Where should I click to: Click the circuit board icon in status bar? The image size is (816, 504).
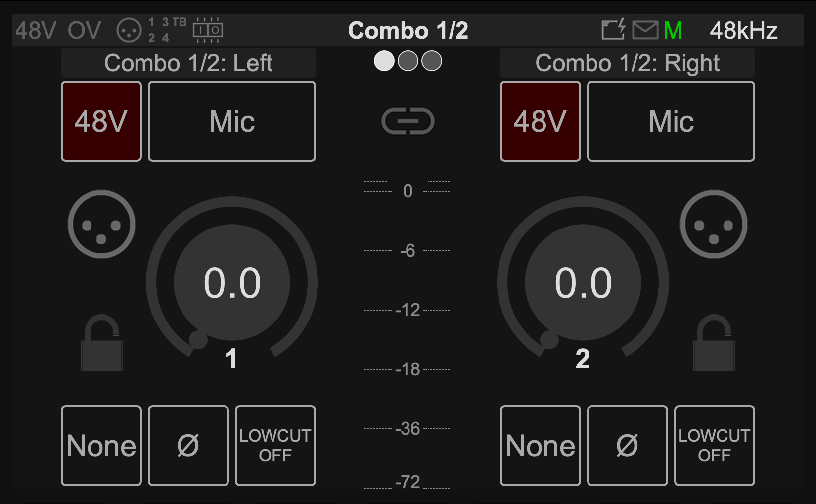click(x=208, y=31)
